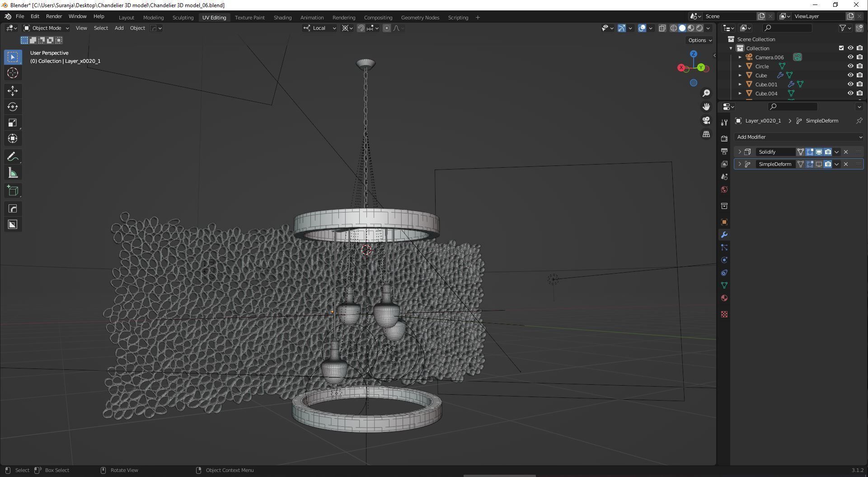Disable Cube.004 in renders
Image resolution: width=868 pixels, height=477 pixels.
[x=859, y=94]
